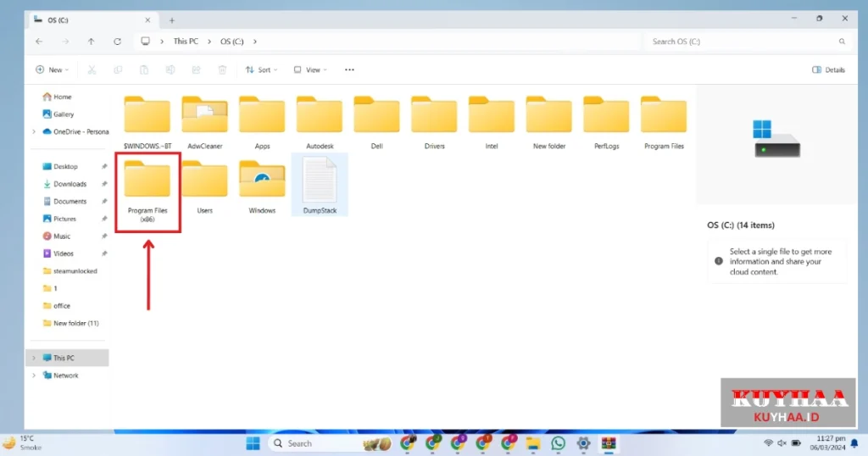Open the Drivers folder
This screenshot has width=868, height=456.
[434, 121]
